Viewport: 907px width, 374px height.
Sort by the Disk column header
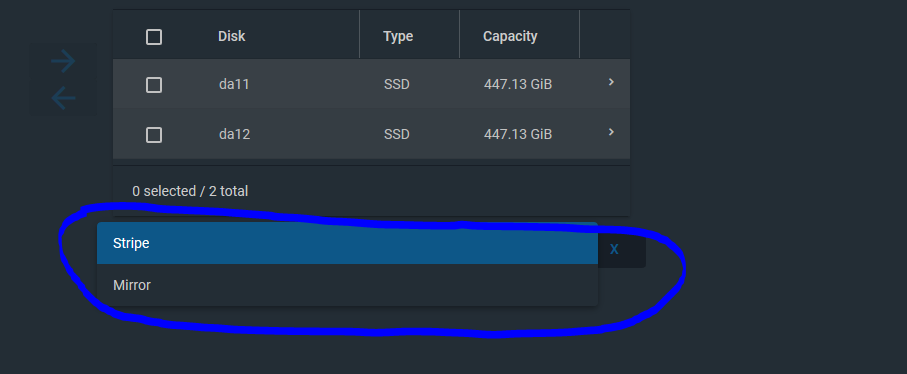(231, 36)
